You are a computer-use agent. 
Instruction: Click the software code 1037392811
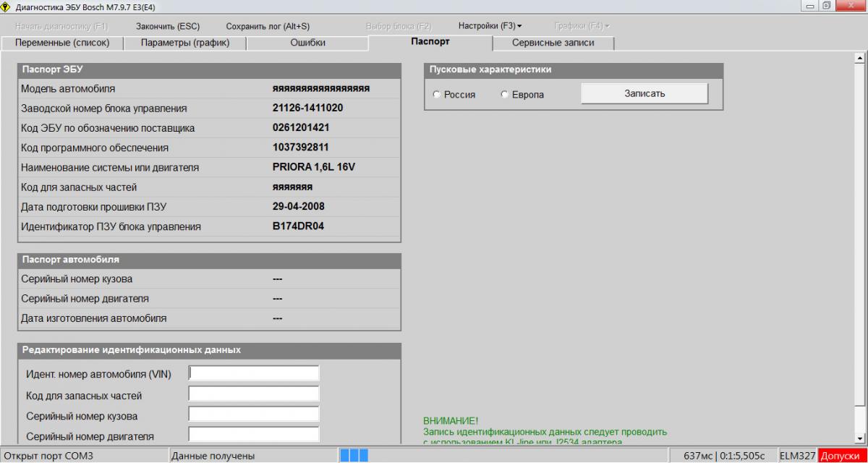click(x=300, y=148)
